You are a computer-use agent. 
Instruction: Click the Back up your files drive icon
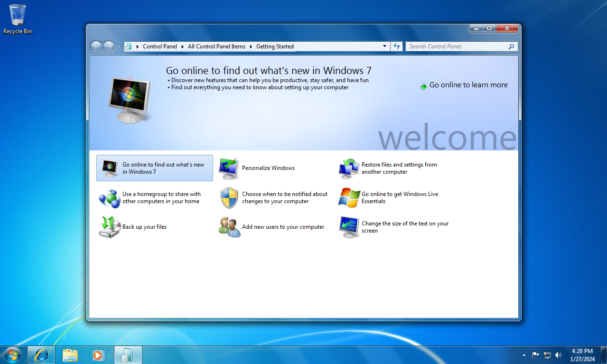click(110, 227)
